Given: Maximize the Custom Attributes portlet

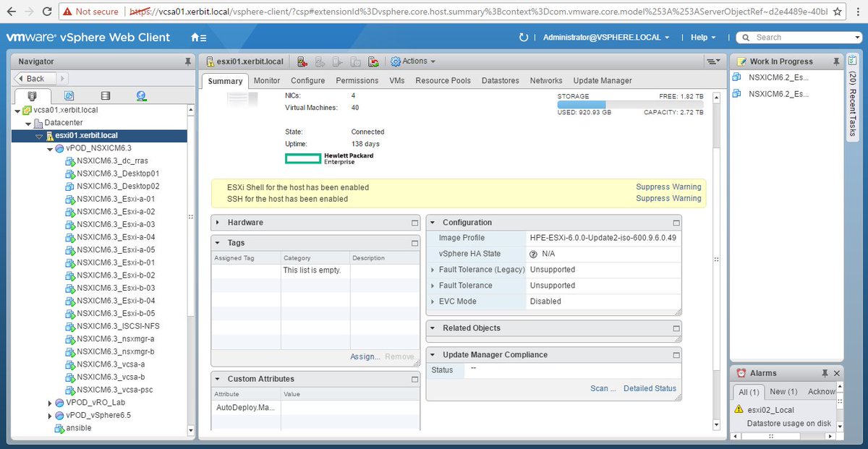Looking at the screenshot, I should pos(414,379).
